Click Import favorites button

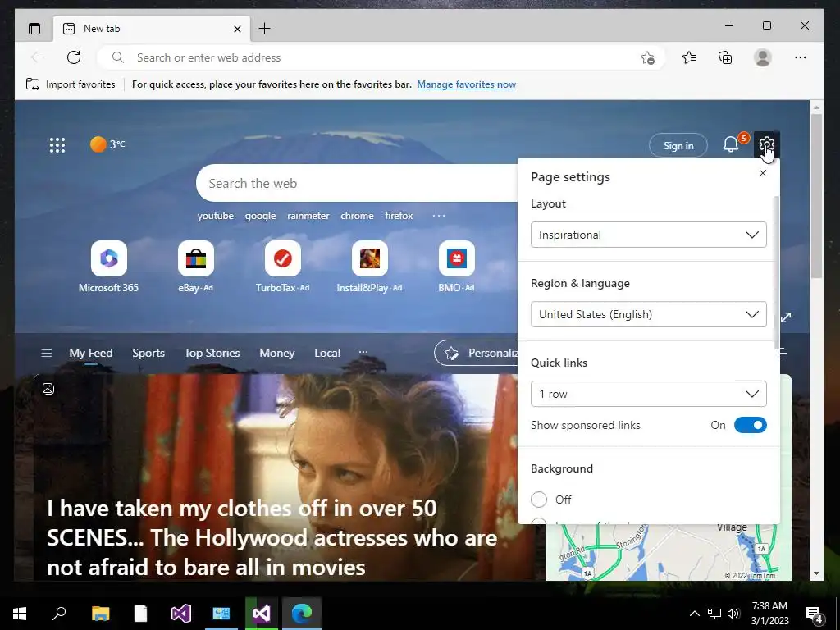[71, 84]
